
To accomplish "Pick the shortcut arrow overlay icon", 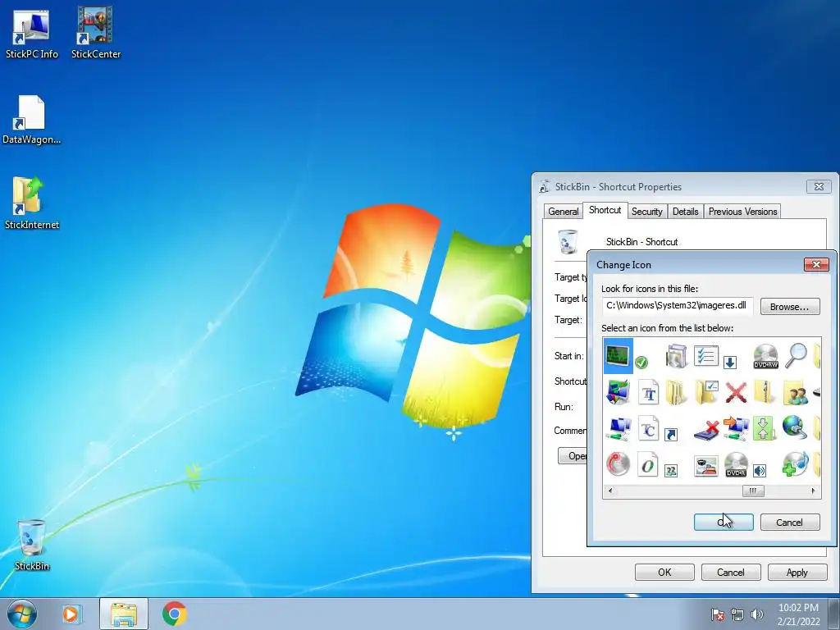I will pos(671,435).
